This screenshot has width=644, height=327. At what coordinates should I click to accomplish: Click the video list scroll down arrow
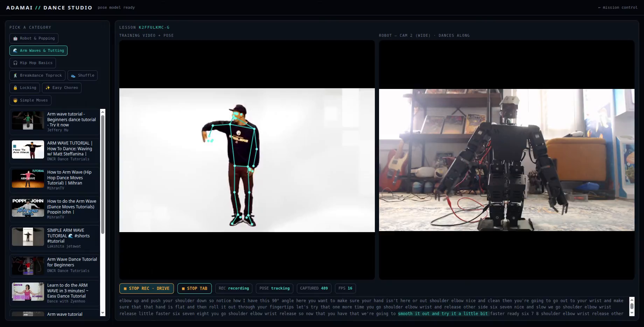pos(103,313)
